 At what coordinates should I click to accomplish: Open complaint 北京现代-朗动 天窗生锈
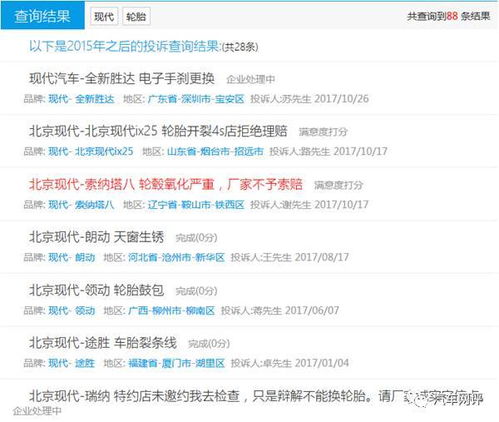(97, 237)
